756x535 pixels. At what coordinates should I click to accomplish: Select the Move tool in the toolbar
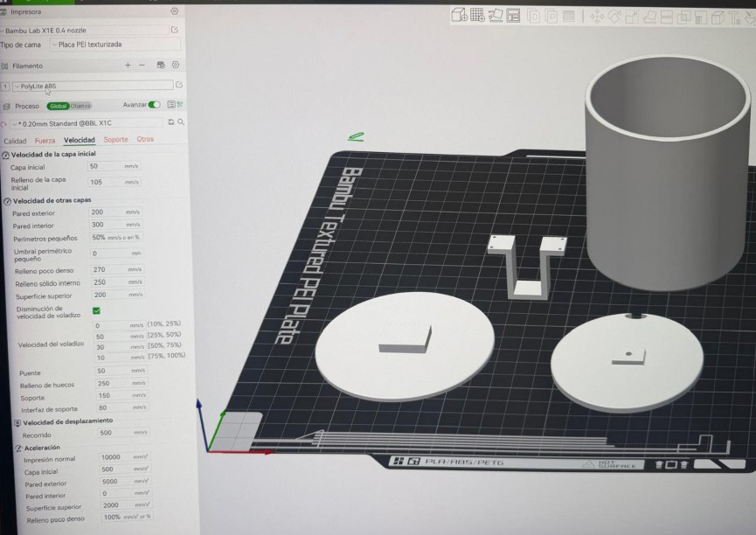point(596,13)
